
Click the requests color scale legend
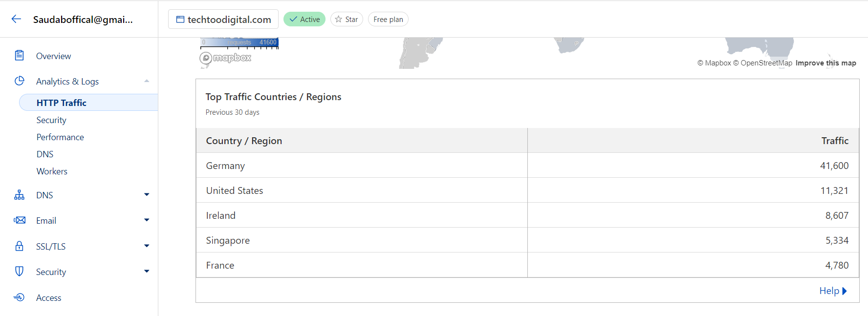pos(239,43)
